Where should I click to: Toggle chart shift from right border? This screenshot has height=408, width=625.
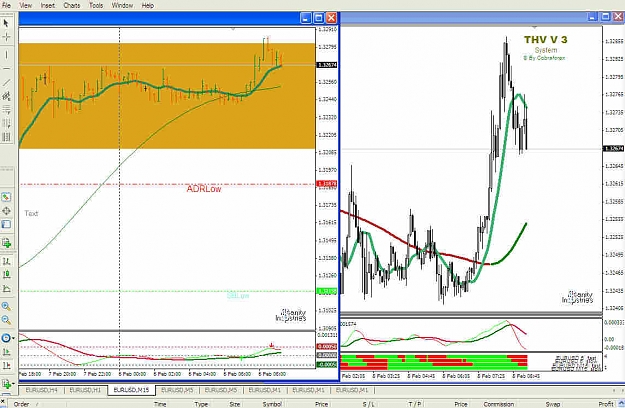pyautogui.click(x=6, y=365)
